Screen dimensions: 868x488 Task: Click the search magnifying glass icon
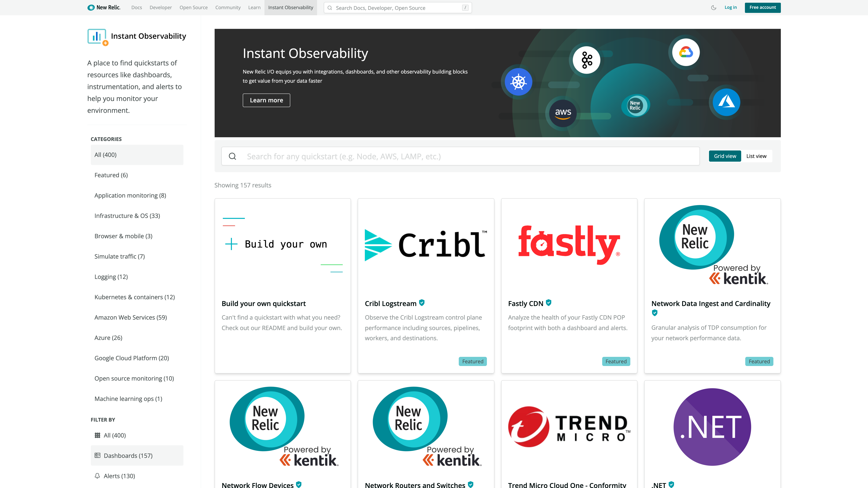coord(232,156)
